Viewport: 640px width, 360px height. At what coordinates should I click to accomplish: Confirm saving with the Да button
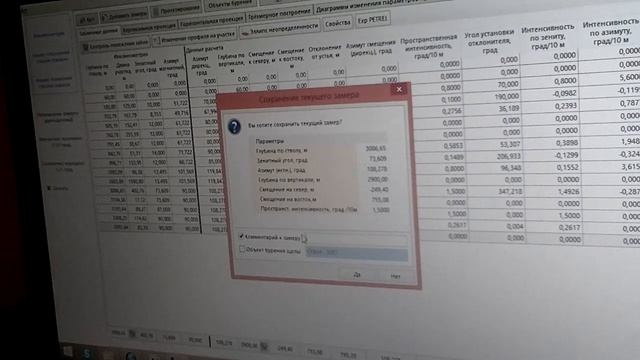point(357,275)
